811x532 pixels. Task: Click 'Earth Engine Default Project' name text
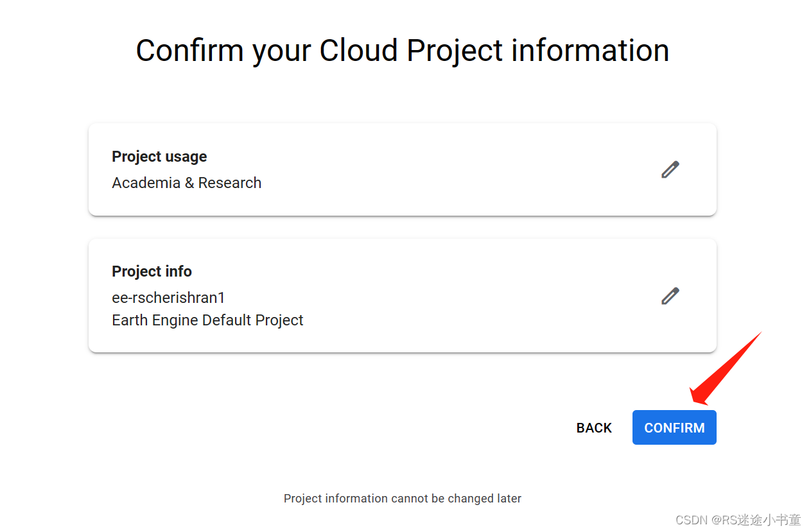pyautogui.click(x=207, y=320)
